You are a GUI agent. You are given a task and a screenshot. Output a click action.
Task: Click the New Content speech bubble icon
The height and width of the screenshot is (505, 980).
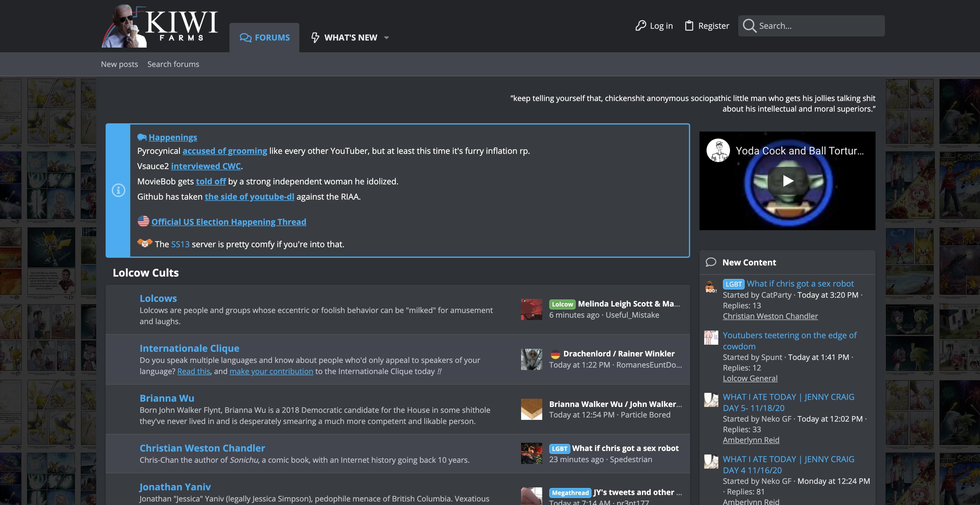point(711,262)
